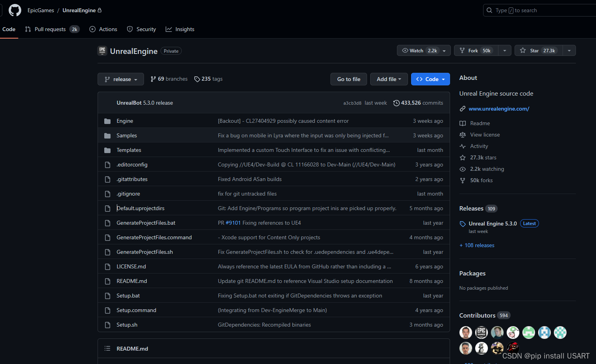
Task: Open the Unreal Engine 5.3.0 release link
Action: (x=493, y=224)
